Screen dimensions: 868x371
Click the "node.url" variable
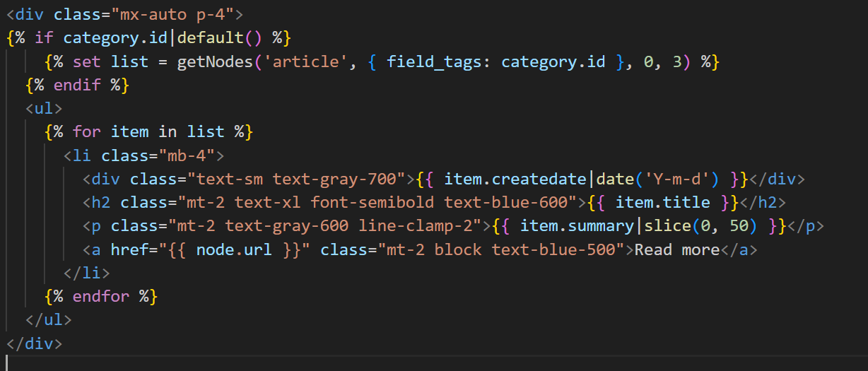coord(235,249)
